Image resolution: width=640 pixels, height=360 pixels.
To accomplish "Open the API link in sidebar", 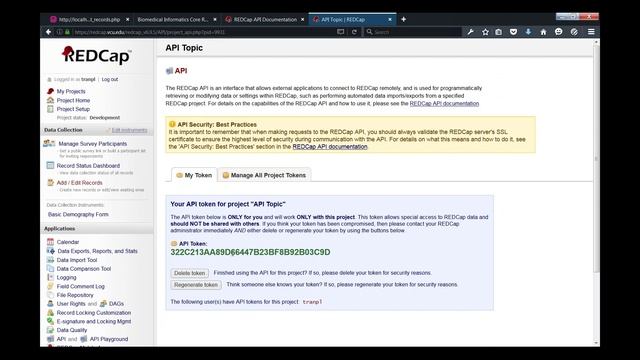I will click(x=61, y=339).
